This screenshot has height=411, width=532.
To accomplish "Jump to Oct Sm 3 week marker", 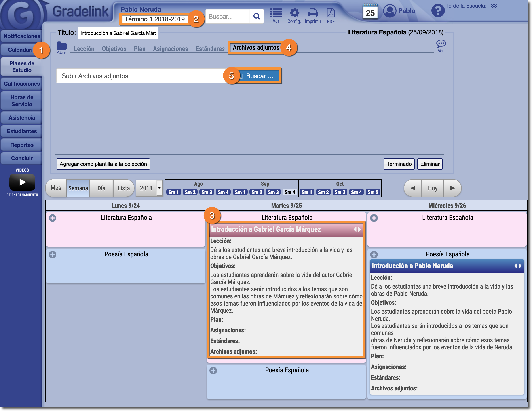I will pyautogui.click(x=340, y=192).
